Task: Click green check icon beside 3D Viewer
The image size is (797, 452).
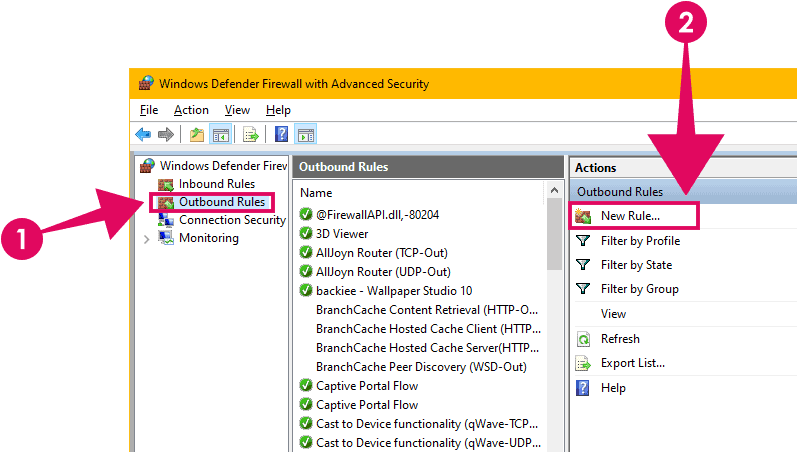Action: click(x=305, y=233)
